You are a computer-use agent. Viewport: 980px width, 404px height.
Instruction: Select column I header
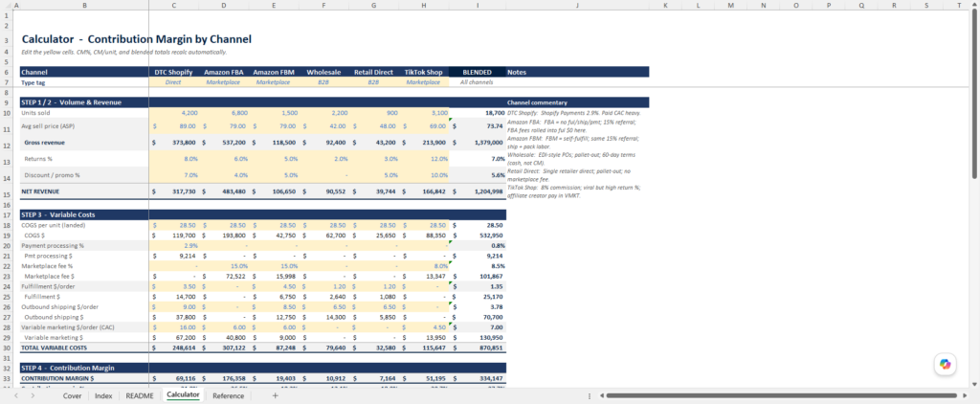478,5
